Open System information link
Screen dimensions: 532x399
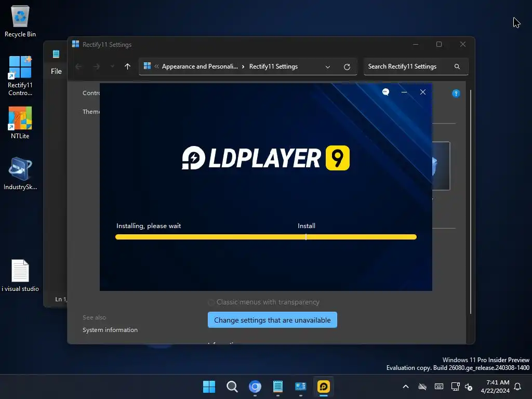pyautogui.click(x=110, y=330)
